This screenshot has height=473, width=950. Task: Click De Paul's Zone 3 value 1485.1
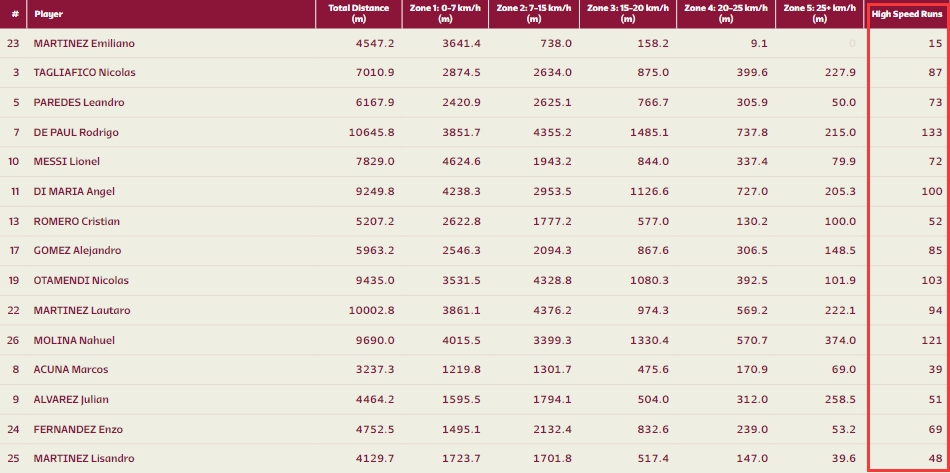(x=650, y=132)
